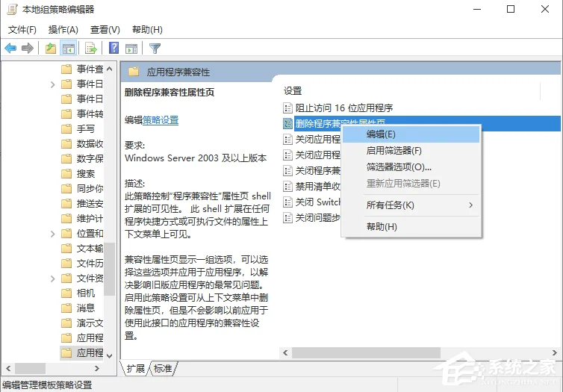Click tree pane horizontal scroll right arrow

tap(96, 368)
